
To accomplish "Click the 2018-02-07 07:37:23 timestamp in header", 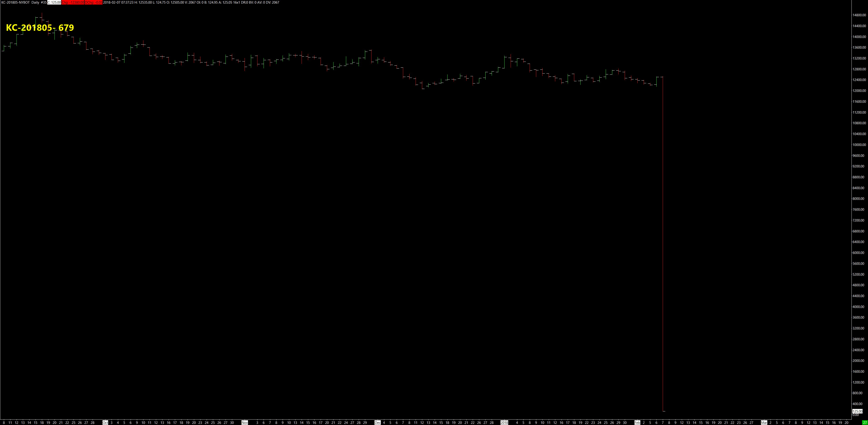I will click(x=118, y=2).
